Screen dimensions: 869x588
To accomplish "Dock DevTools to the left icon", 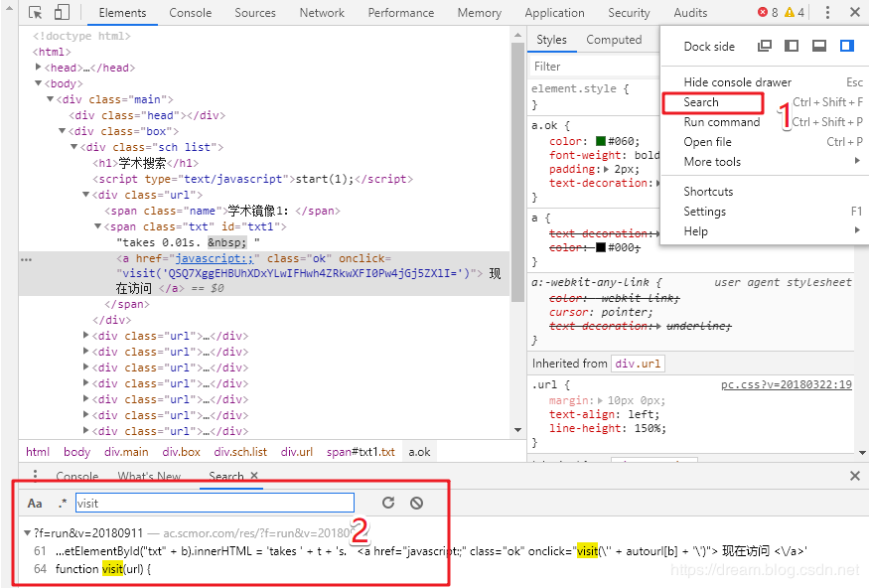I will click(x=792, y=46).
